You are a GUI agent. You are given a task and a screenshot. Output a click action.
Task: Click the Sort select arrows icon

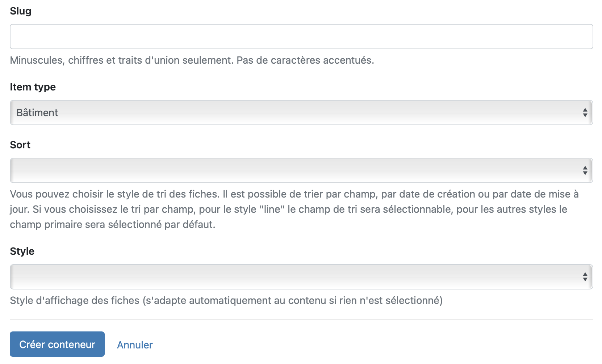click(x=585, y=170)
